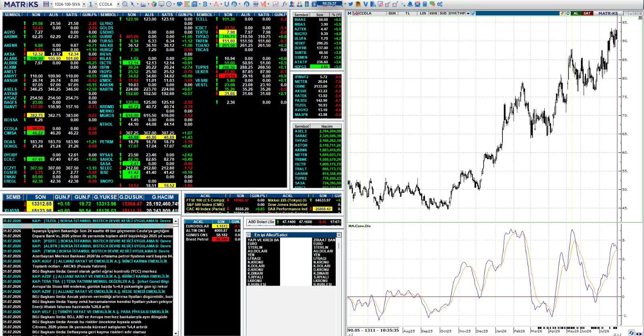Click the calculator toolbar icon
Viewport: 644px width, 336px height.
[425, 4]
